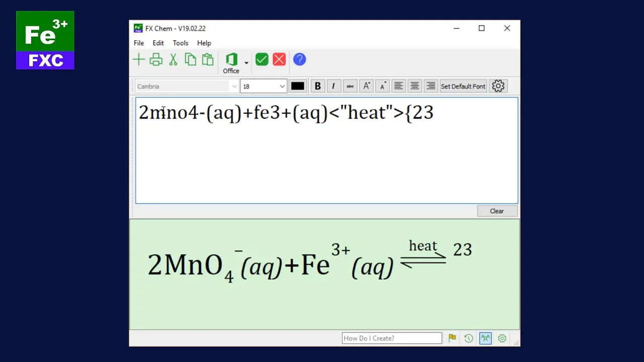The image size is (644, 362).
Task: Click the Copy icon in toolbar
Action: 190,60
